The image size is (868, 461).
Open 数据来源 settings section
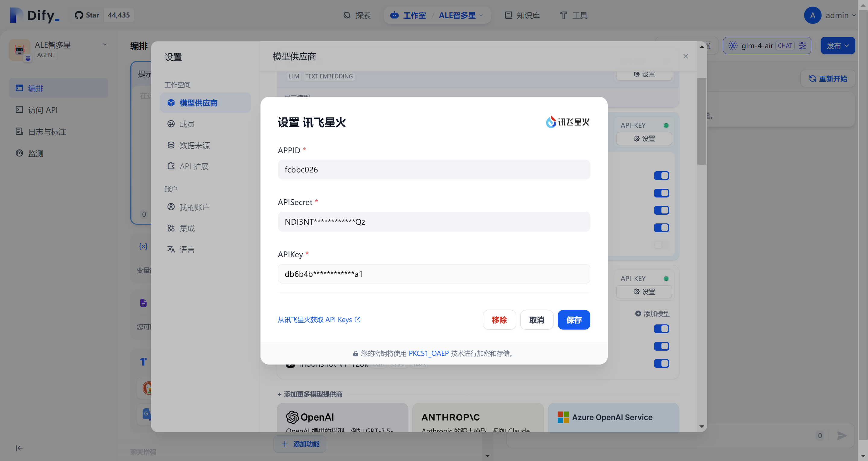pyautogui.click(x=194, y=145)
